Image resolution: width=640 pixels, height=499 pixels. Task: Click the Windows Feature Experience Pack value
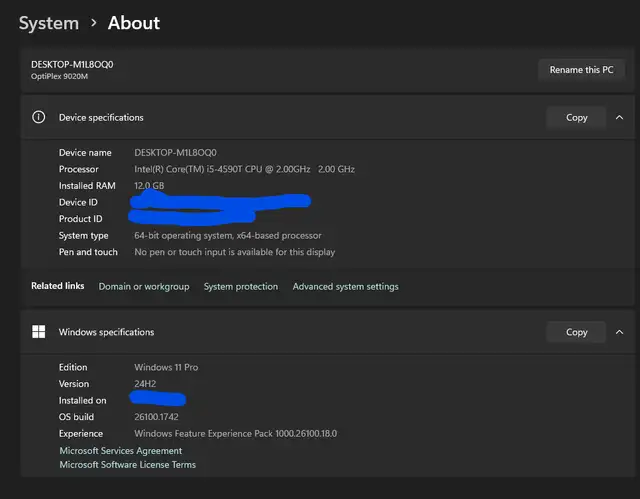(236, 433)
